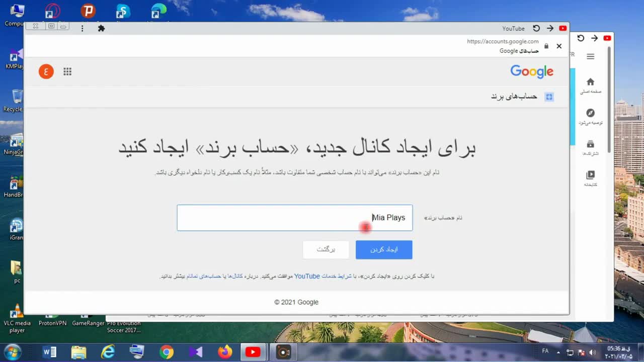Open Library in the YouTube sidebar
Viewport: 644px width, 362px height.
tap(590, 178)
